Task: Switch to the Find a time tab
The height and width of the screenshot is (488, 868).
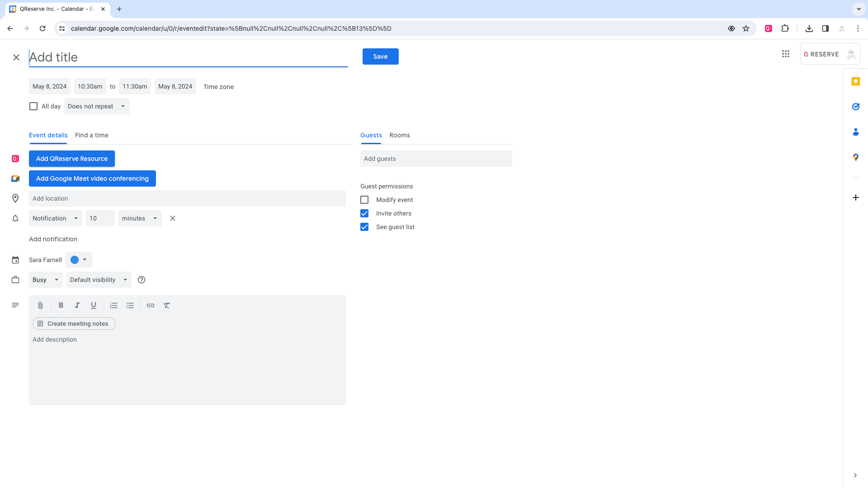Action: coord(92,135)
